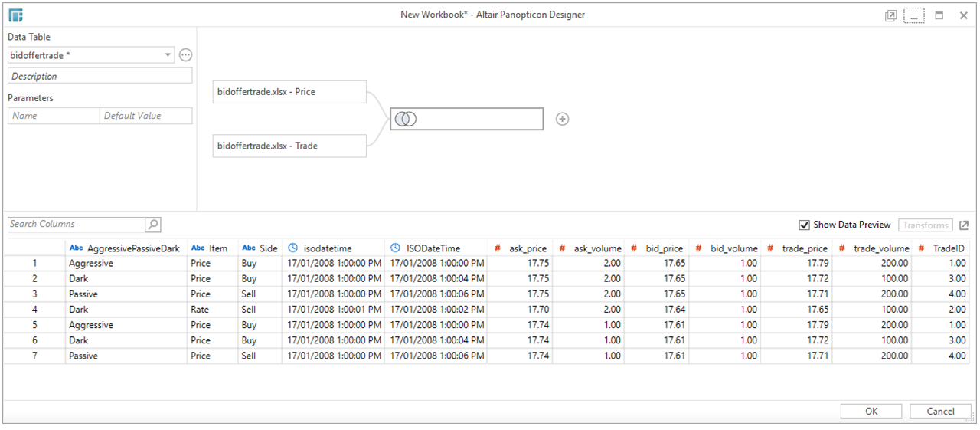Click the numeric # icon of trade_volume
Screen dimensions: 980x430
click(x=841, y=248)
